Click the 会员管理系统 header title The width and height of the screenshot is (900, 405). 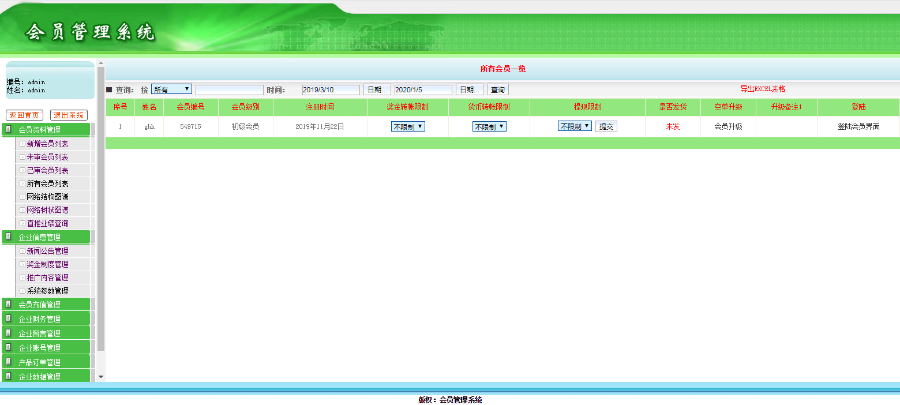90,33
